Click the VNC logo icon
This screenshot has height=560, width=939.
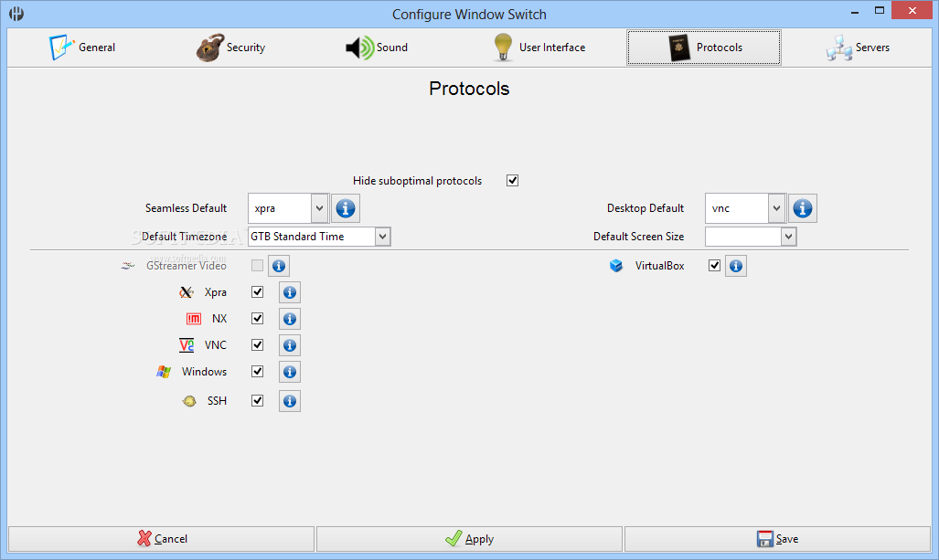[187, 345]
